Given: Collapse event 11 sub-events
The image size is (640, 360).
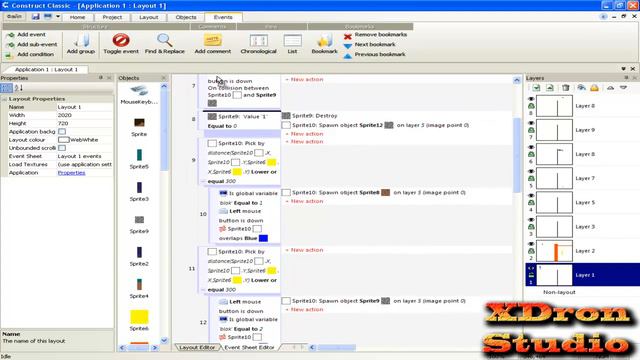Looking at the screenshot, I should click(203, 289).
